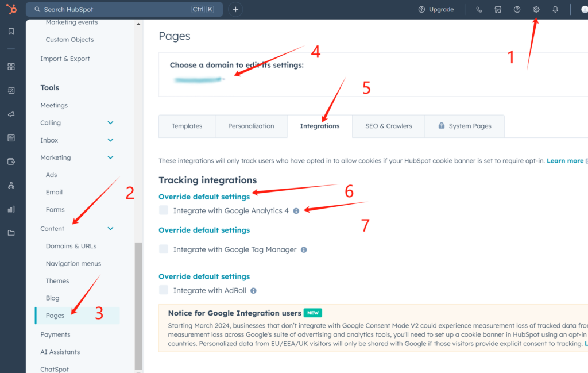
Task: Enable Integrate with Google Analytics 4 checkbox
Action: pyautogui.click(x=164, y=211)
